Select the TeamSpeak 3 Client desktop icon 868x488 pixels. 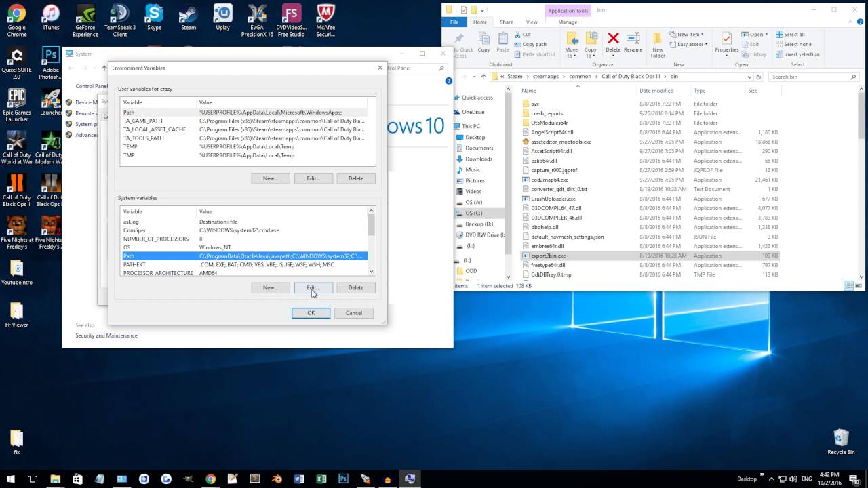[x=120, y=20]
